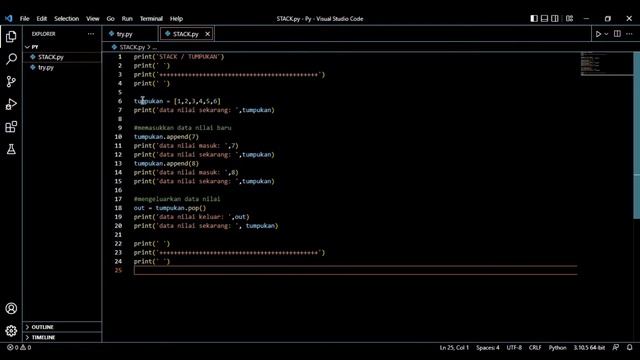The image size is (640, 360).
Task: Open Customize Layout icon
Action: [569, 18]
